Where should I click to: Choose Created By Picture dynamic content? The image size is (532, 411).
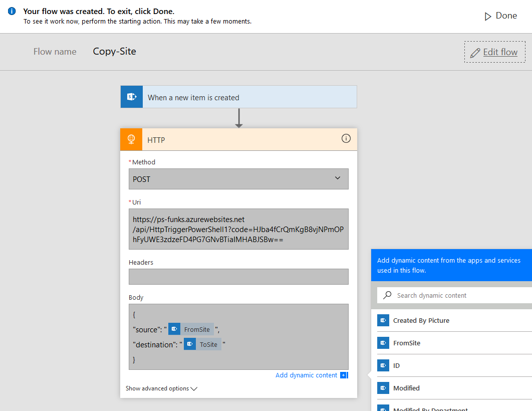[421, 320]
